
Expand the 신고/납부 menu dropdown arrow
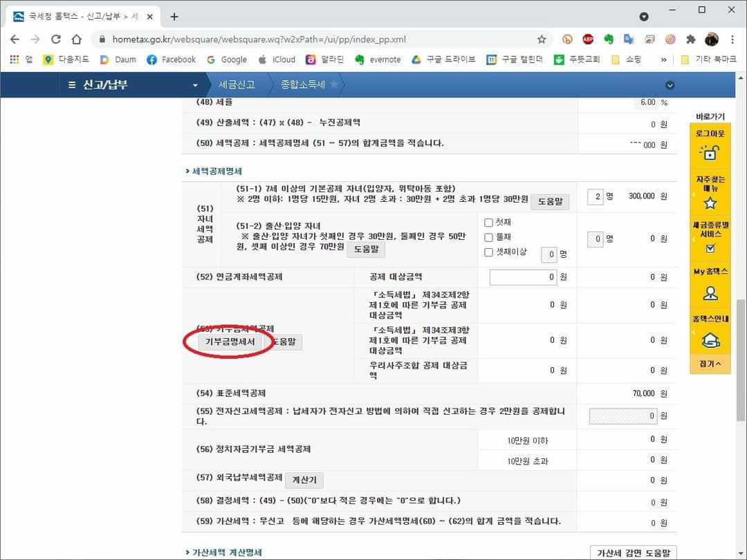pyautogui.click(x=195, y=85)
